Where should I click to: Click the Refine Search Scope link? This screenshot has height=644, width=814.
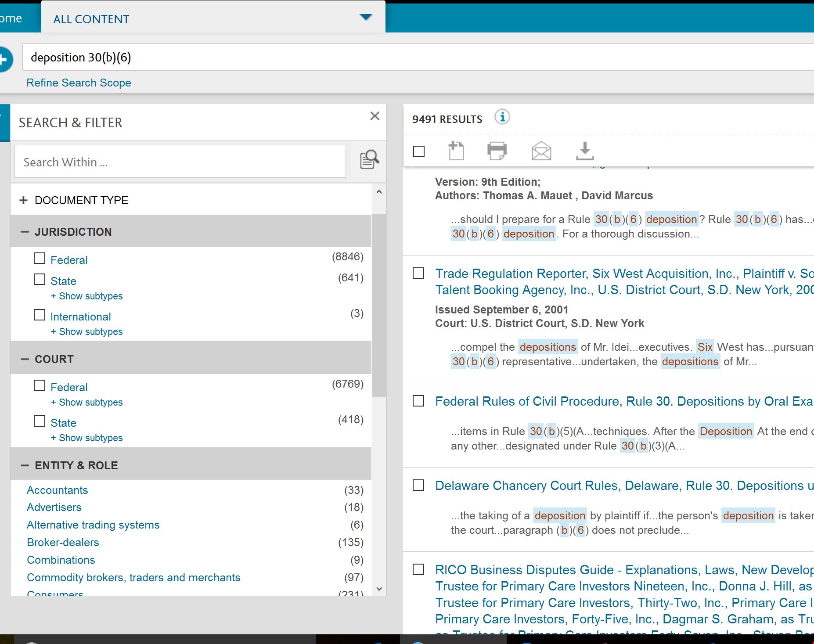pyautogui.click(x=79, y=83)
